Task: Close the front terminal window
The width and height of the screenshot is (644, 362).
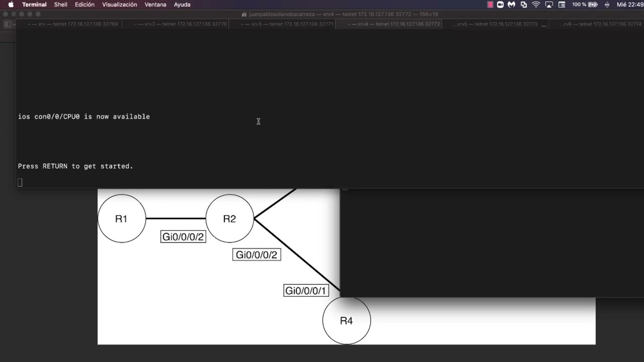Action: [22, 15]
